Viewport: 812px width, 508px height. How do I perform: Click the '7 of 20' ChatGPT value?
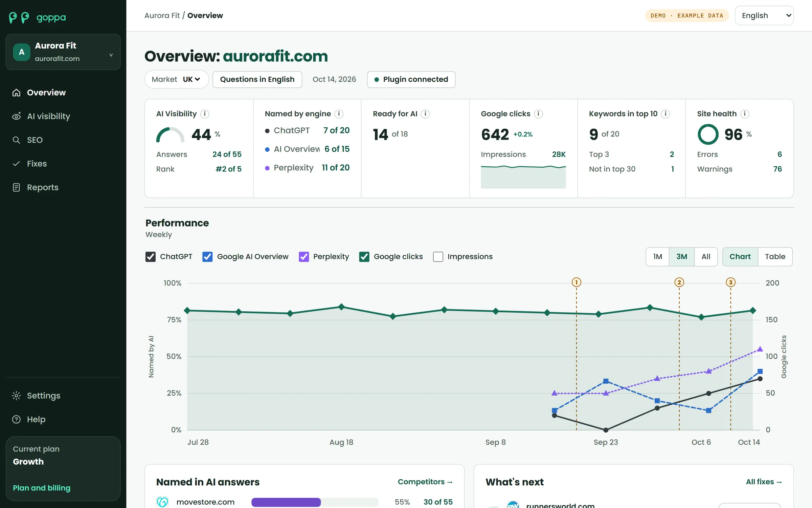[x=336, y=130]
